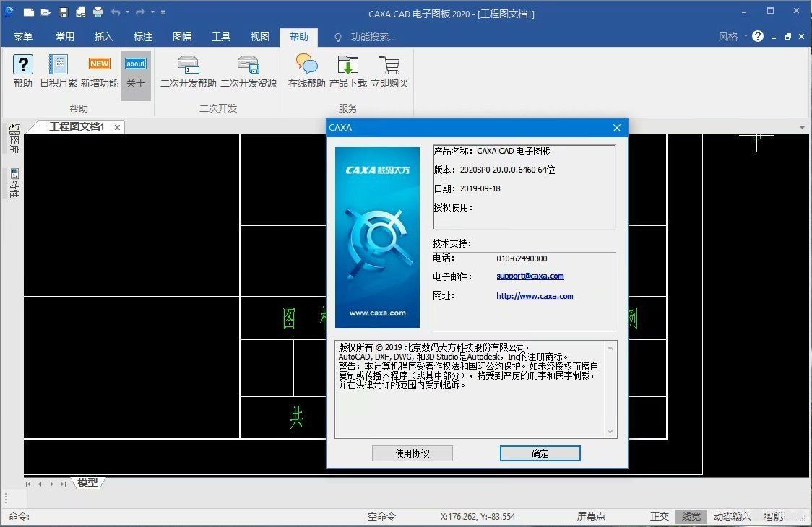Image resolution: width=812 pixels, height=527 pixels.
Task: Save the drawing with the floppy icon
Action: click(63, 12)
